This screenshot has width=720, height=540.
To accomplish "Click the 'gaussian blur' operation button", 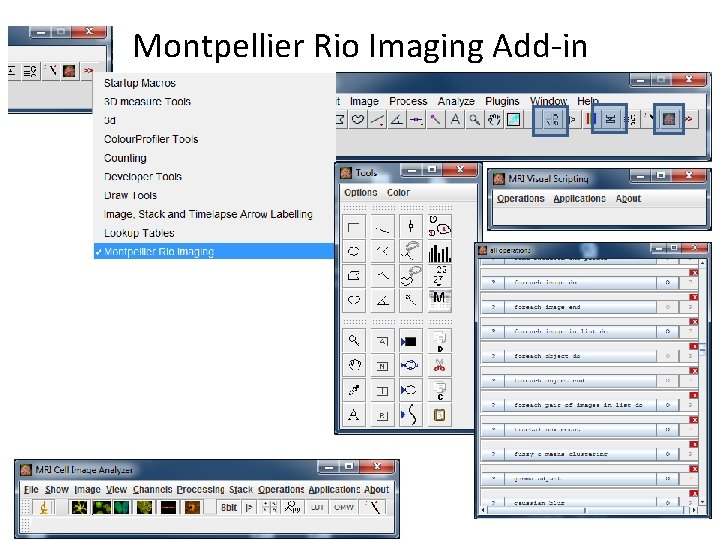I will tap(580, 503).
